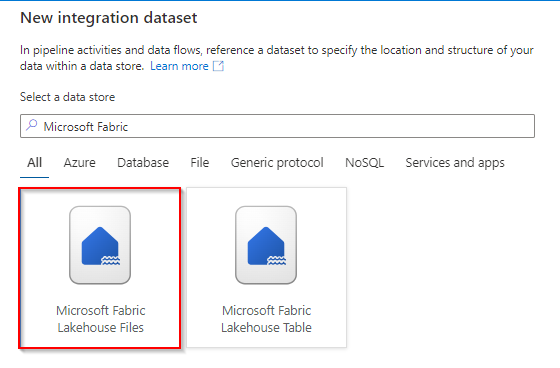This screenshot has width=560, height=368.
Task: Switch to the All tab
Action: click(x=35, y=163)
